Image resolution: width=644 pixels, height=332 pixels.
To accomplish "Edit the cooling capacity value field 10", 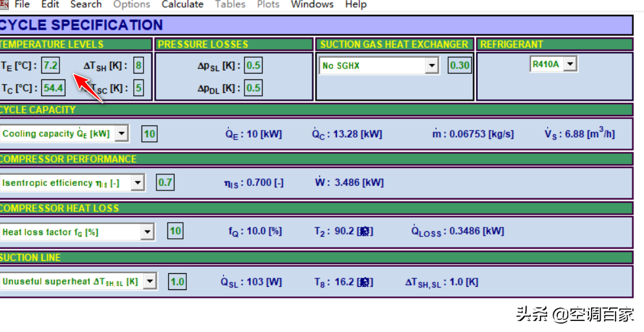I will (149, 134).
